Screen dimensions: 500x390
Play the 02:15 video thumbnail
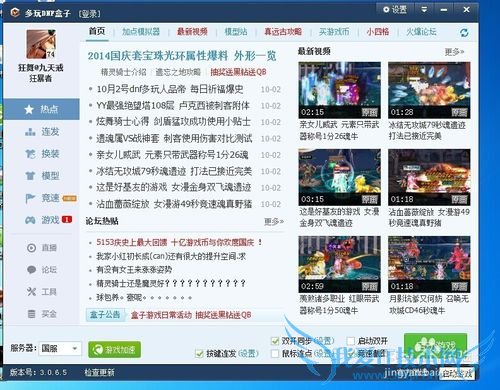339,90
